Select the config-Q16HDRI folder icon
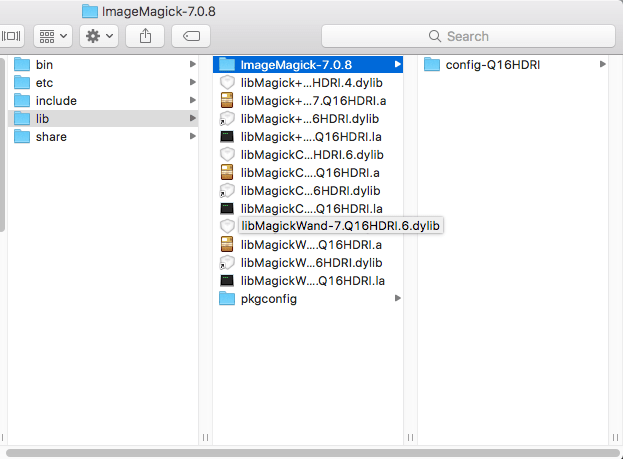 [432, 64]
